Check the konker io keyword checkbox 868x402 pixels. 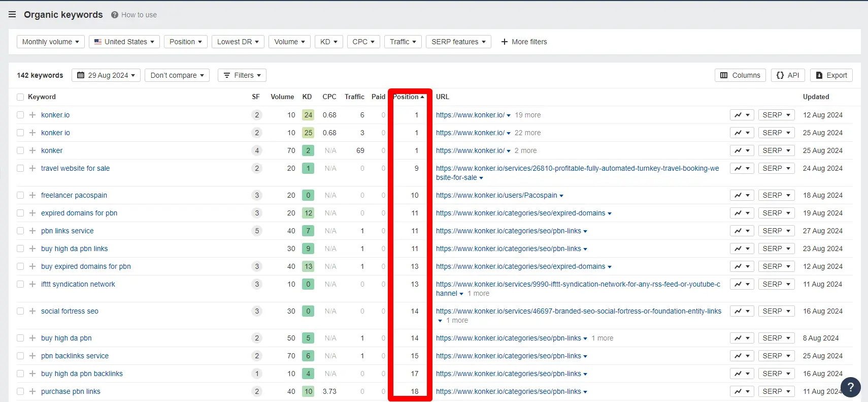[x=20, y=133]
